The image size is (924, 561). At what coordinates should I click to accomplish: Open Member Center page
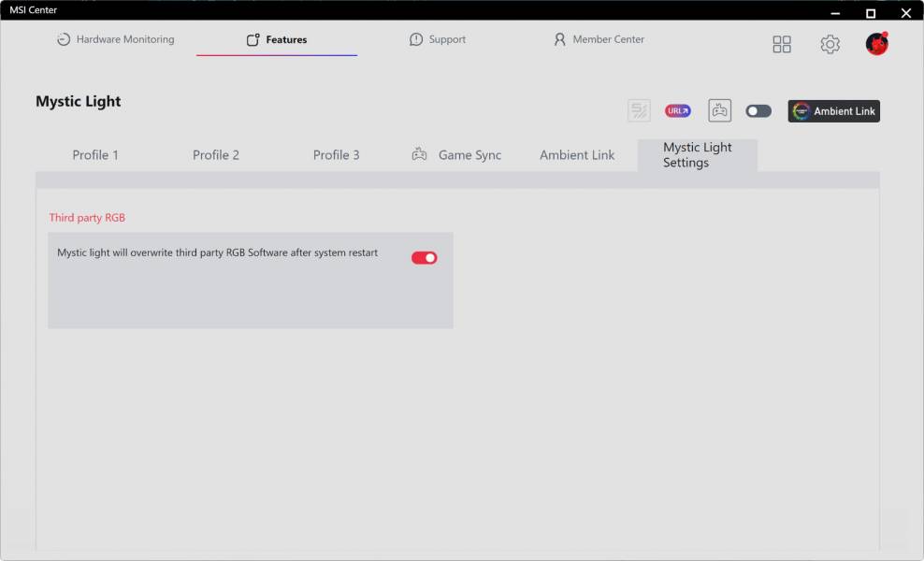(x=599, y=40)
